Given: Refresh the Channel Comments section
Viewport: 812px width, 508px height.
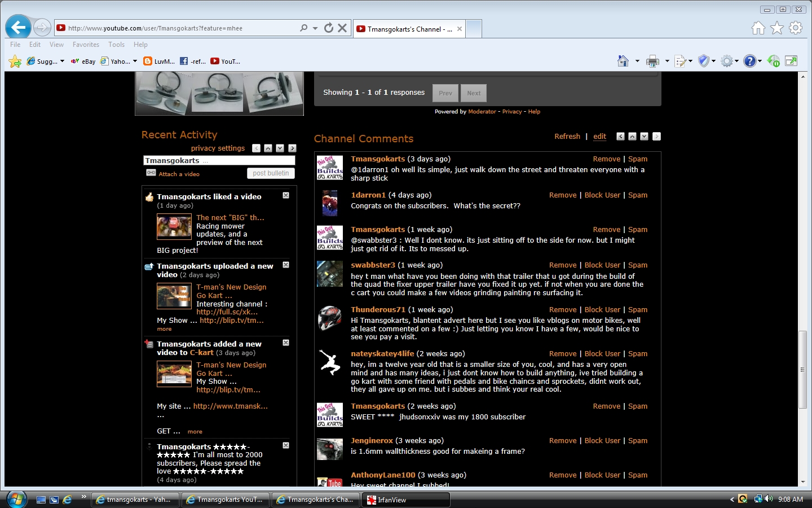Looking at the screenshot, I should (567, 137).
